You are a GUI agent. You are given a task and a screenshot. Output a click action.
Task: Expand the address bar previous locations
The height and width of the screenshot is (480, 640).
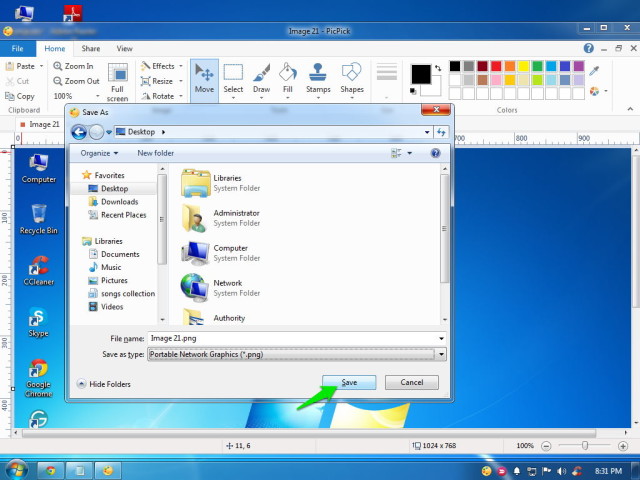427,132
